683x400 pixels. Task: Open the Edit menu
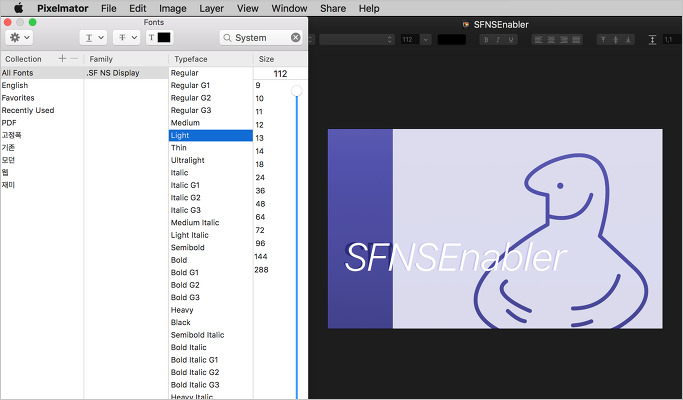pyautogui.click(x=138, y=8)
